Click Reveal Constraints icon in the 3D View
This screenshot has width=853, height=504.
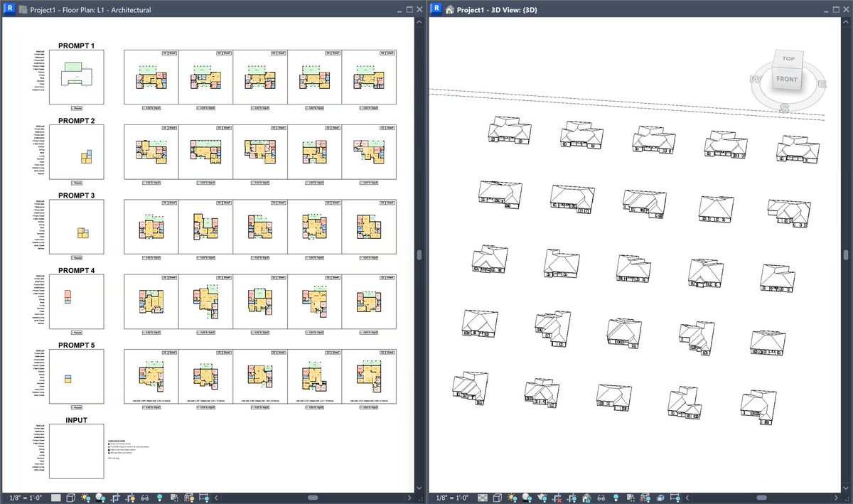tap(675, 498)
